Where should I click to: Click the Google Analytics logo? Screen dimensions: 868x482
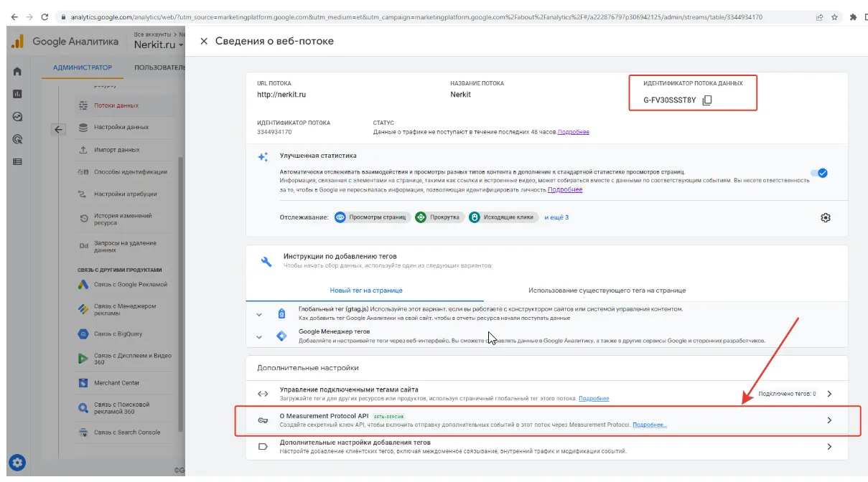pos(17,42)
